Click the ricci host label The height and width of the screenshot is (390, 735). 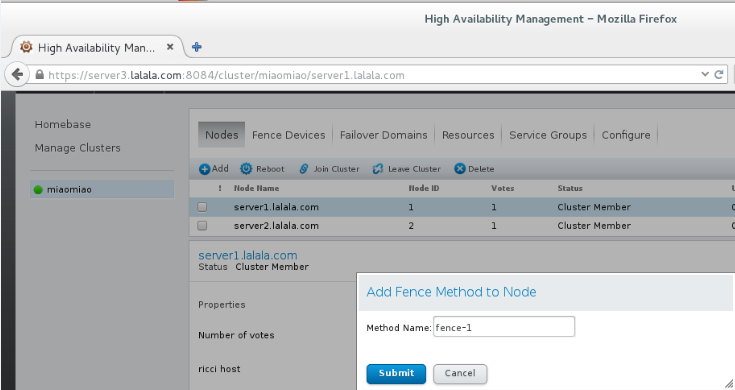pyautogui.click(x=219, y=369)
